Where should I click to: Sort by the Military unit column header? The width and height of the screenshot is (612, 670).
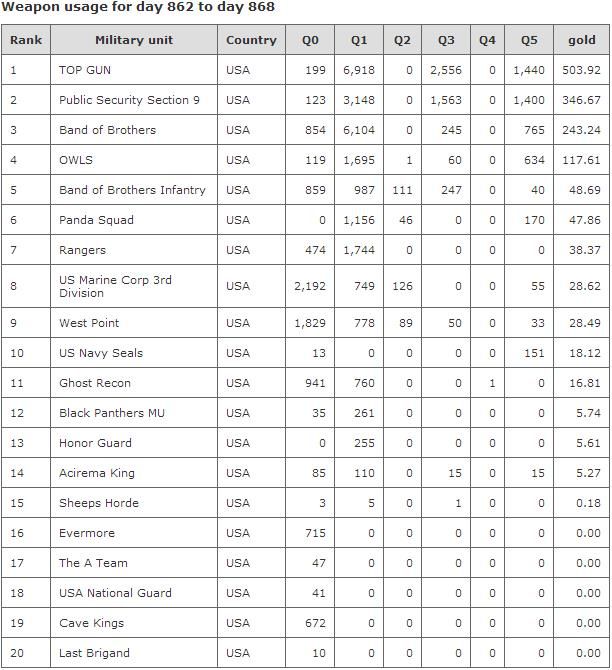134,40
